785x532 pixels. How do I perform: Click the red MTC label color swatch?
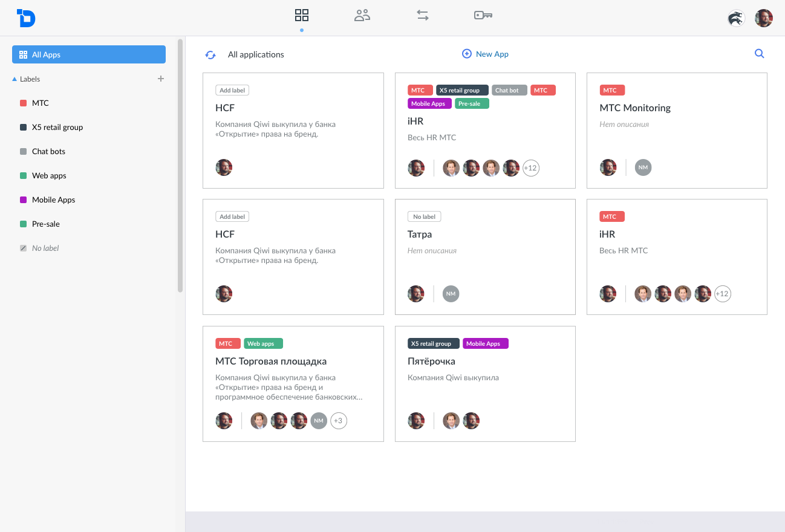point(23,103)
